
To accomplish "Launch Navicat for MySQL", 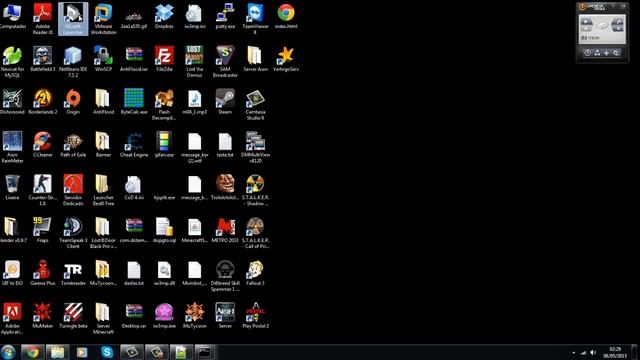I will point(12,62).
